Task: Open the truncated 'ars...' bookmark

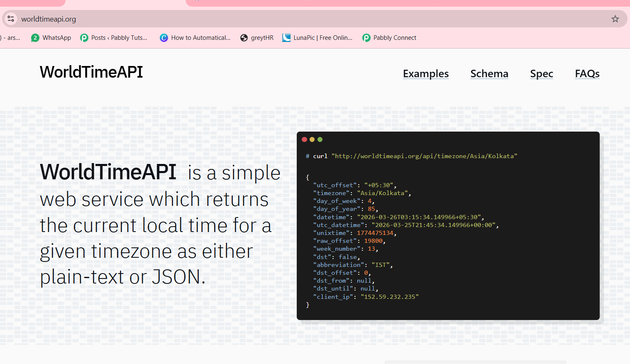Action: [x=11, y=38]
